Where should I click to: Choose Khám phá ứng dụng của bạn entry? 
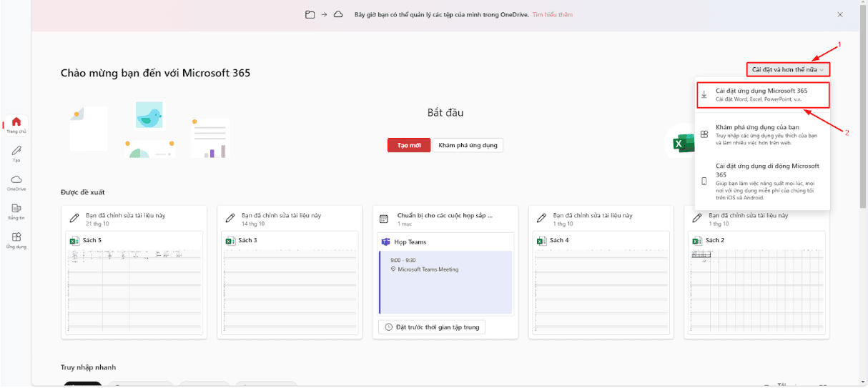(762, 134)
